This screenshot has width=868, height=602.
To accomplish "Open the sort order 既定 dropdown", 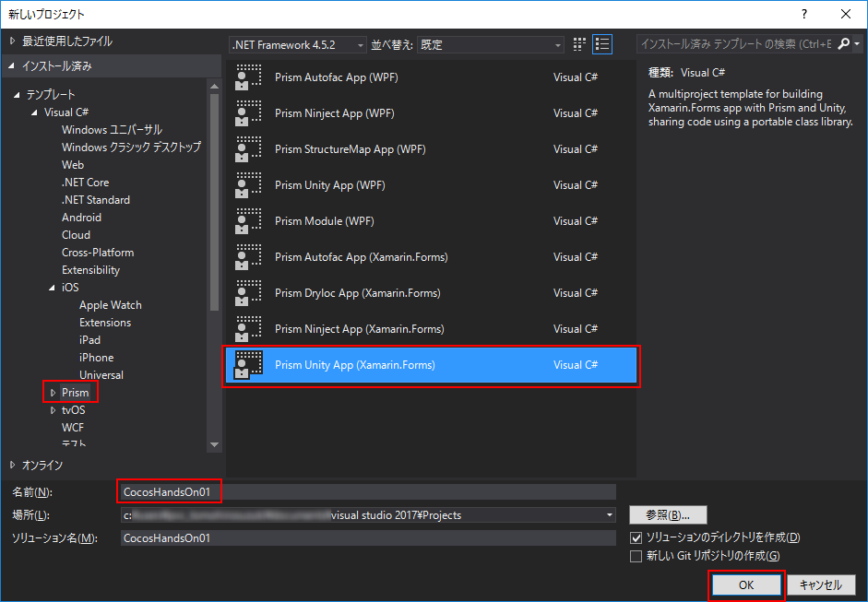I will click(x=491, y=45).
